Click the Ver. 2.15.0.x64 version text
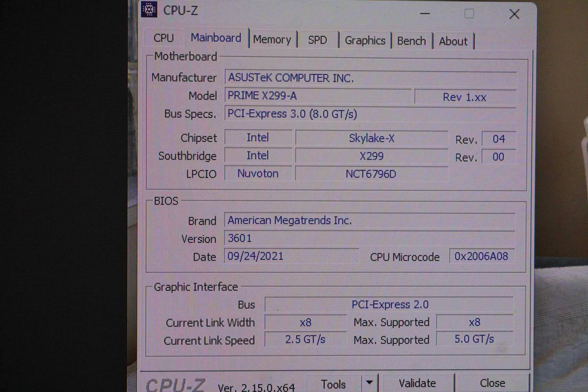This screenshot has width=588, height=392. [x=256, y=388]
